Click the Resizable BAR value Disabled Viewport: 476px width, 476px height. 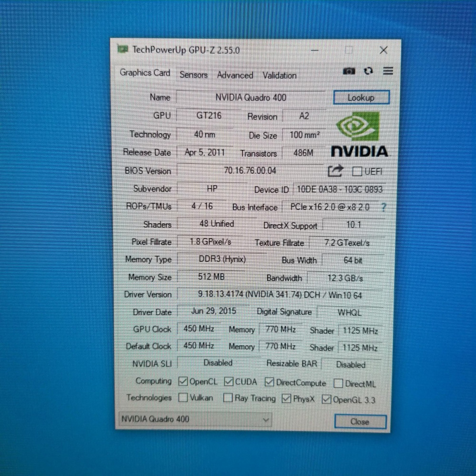coord(351,364)
